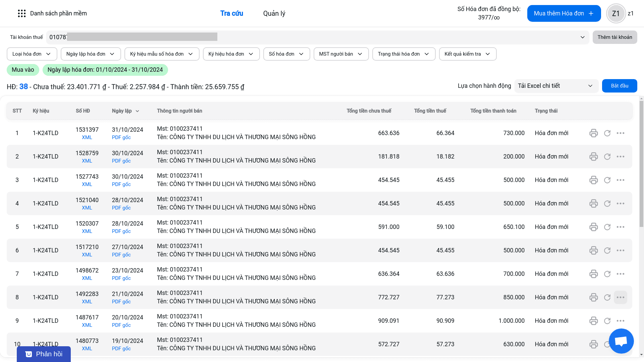This screenshot has height=362, width=644.
Task: Click the Z1 user avatar
Action: [616, 13]
